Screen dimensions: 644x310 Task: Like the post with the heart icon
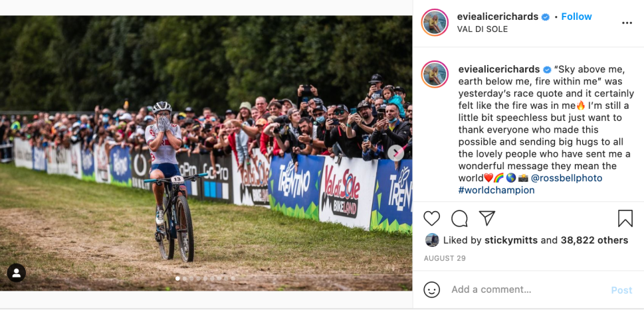pyautogui.click(x=432, y=218)
